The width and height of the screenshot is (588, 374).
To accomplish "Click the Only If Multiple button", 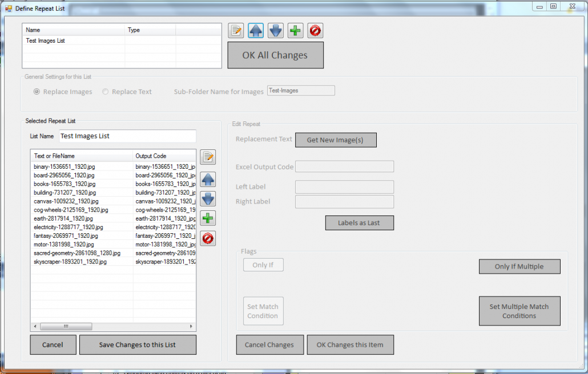I will click(x=519, y=266).
